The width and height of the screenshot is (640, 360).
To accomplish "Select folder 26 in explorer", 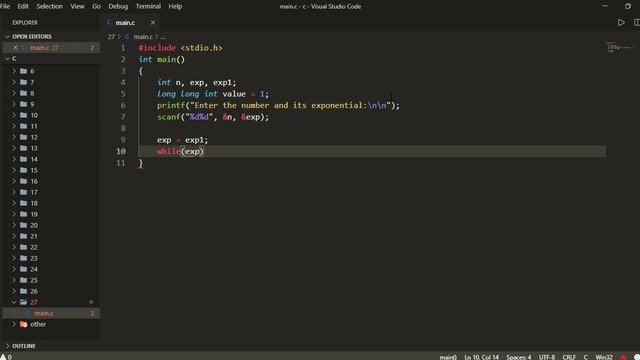I will tap(51, 291).
